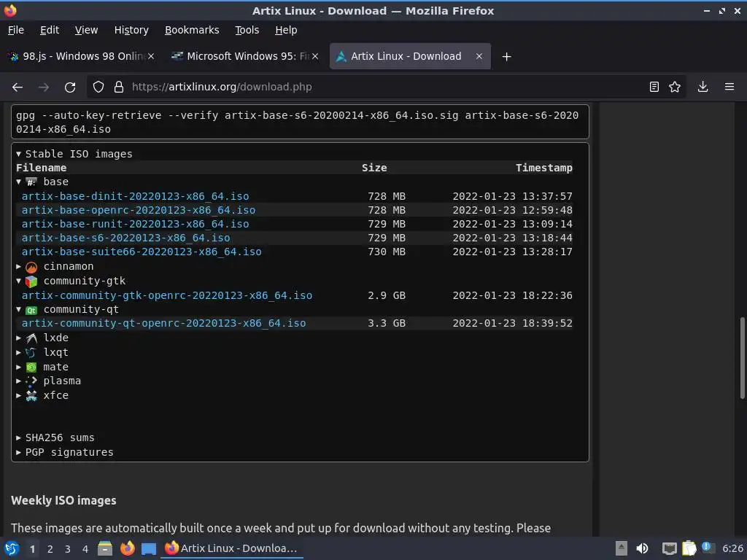Open the Edit menu
The width and height of the screenshot is (747, 560).
point(50,30)
